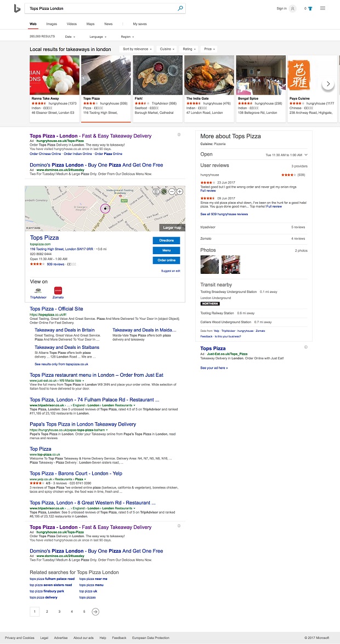340x644 pixels.
Task: Click the blue Menu button
Action: point(166,250)
